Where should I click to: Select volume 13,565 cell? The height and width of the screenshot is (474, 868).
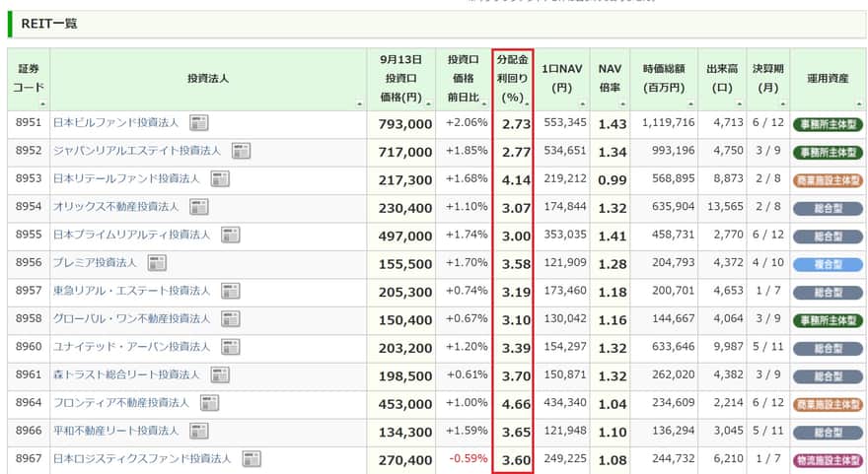(722, 207)
